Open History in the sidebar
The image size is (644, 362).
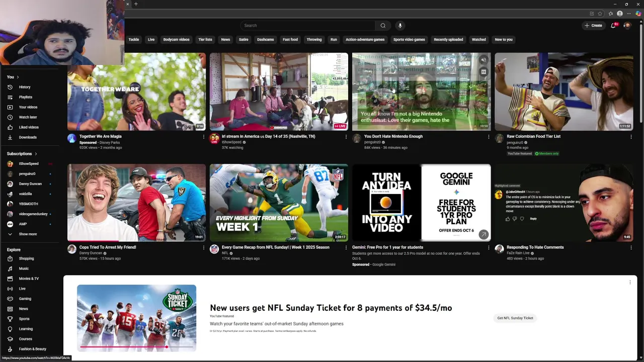click(x=20, y=87)
